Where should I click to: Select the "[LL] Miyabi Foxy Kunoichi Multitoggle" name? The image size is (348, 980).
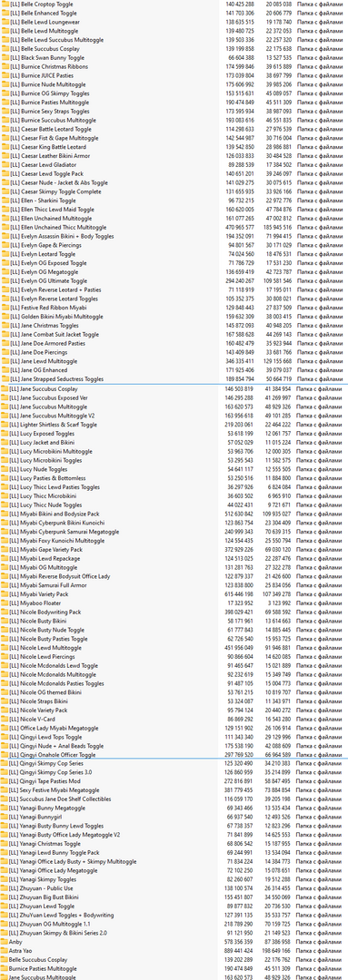(x=57, y=541)
